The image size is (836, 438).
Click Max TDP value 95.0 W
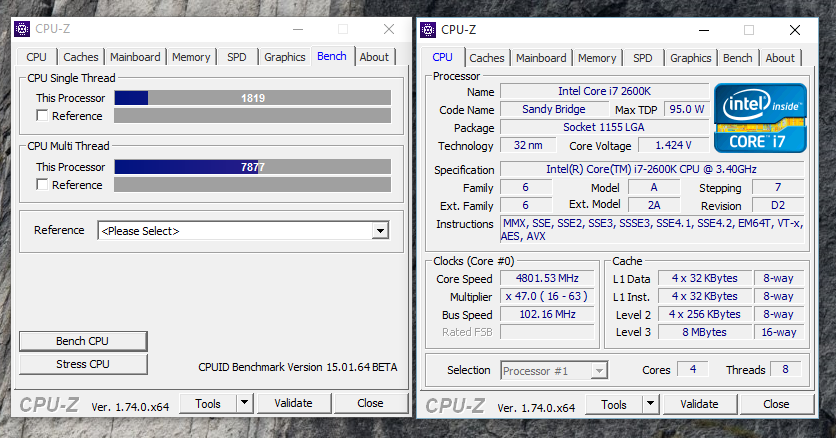click(687, 109)
